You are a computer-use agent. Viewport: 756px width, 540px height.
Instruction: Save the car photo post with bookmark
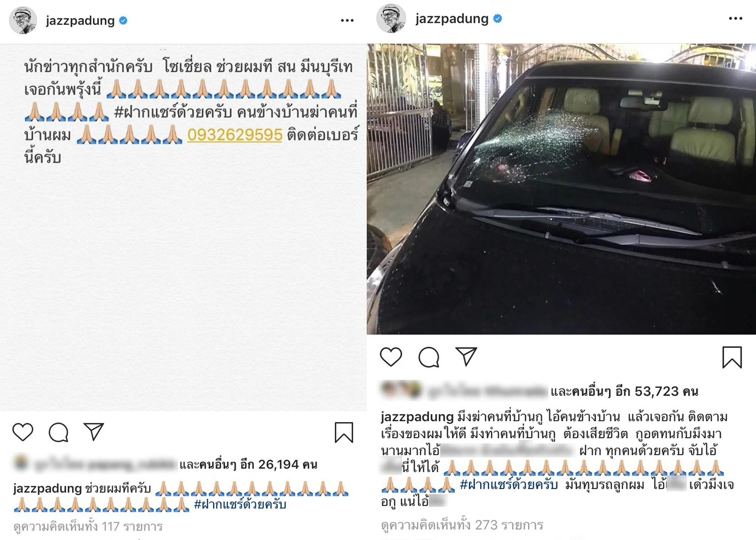click(x=732, y=357)
